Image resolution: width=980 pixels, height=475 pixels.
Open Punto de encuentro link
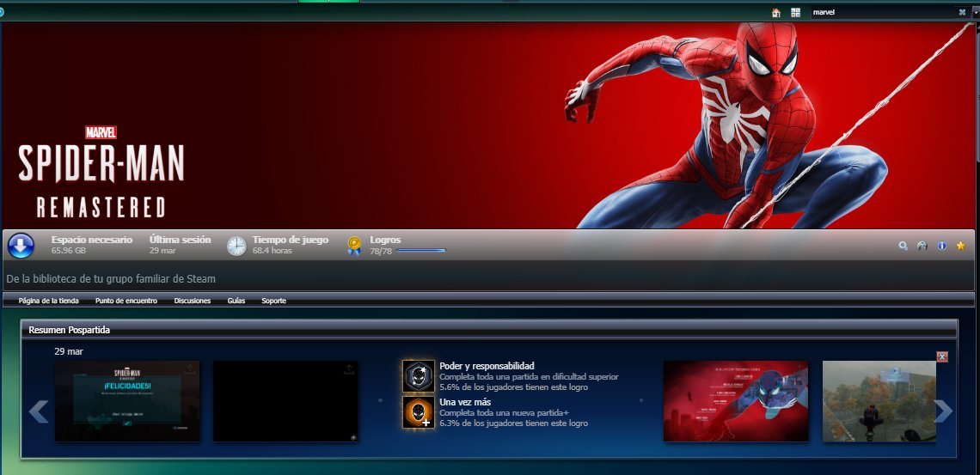(x=126, y=301)
